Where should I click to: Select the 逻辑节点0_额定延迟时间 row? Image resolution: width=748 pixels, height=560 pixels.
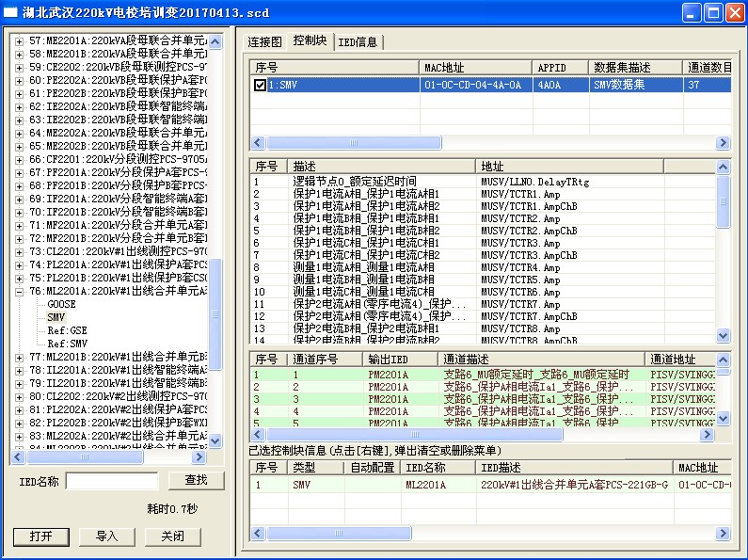coord(354,182)
